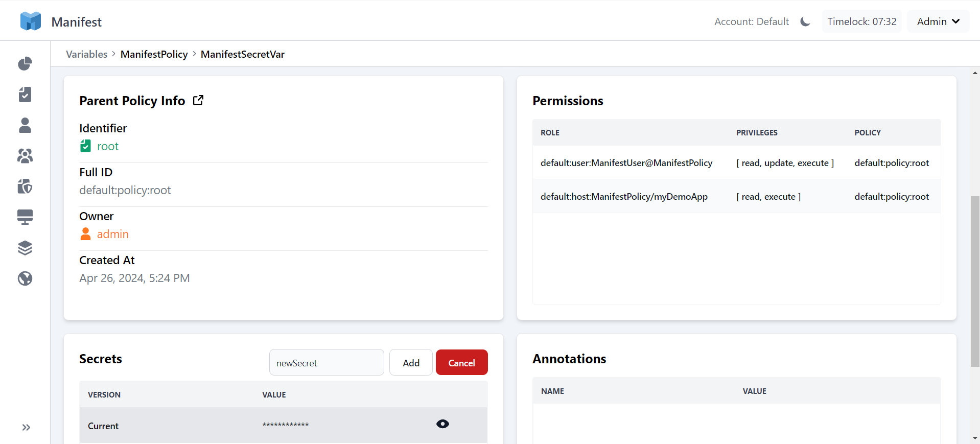Viewport: 980px width, 444px height.
Task: Click [ read, execute ] privileges cell
Action: 768,196
